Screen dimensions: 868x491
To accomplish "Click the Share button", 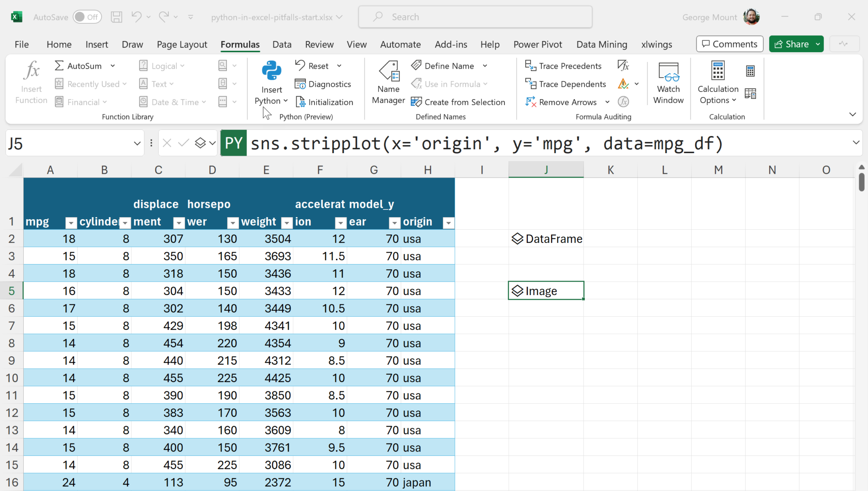I will coord(791,44).
